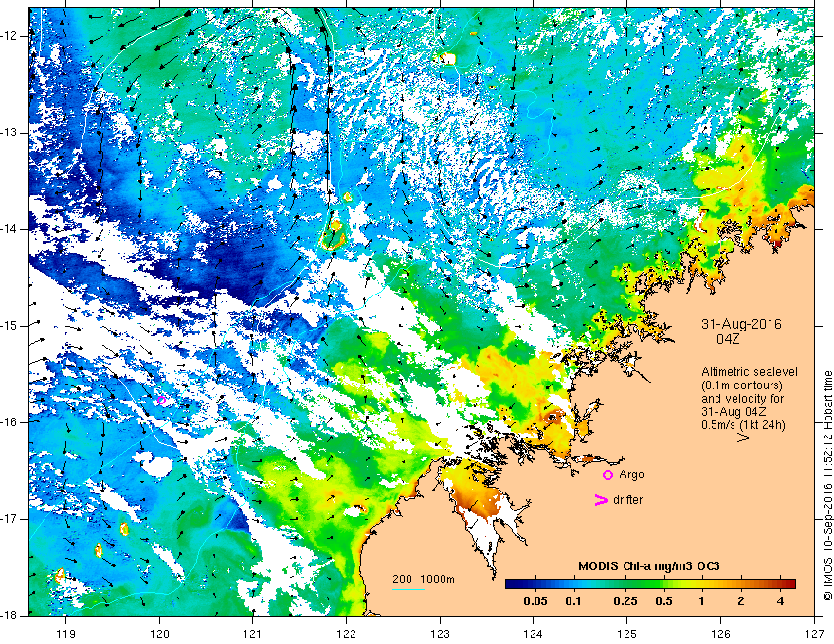Click the colorbar tick label '0.05'
834x644 pixels.
click(535, 601)
